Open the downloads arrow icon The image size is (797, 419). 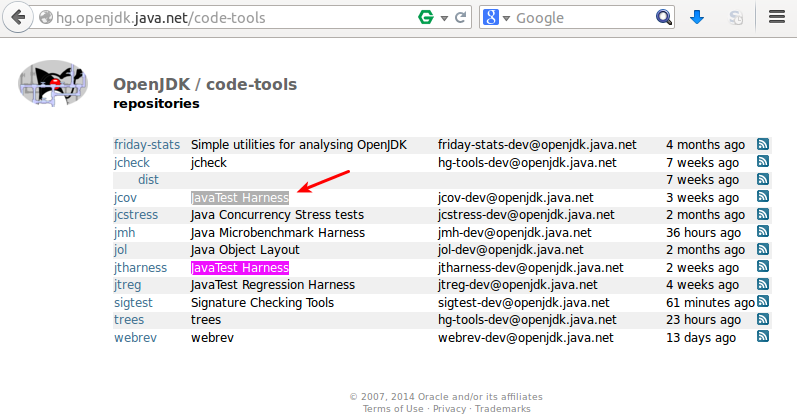pyautogui.click(x=697, y=18)
